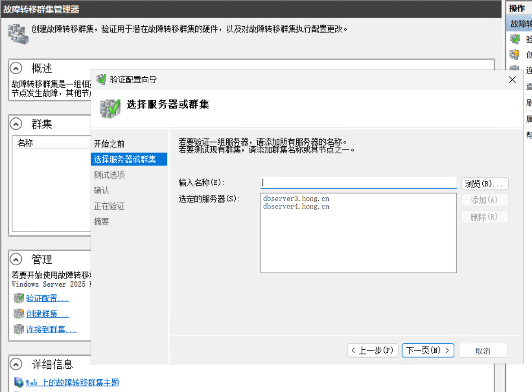This screenshot has height=392, width=532.
Task: Collapse the 概述 section
Action: (x=16, y=68)
